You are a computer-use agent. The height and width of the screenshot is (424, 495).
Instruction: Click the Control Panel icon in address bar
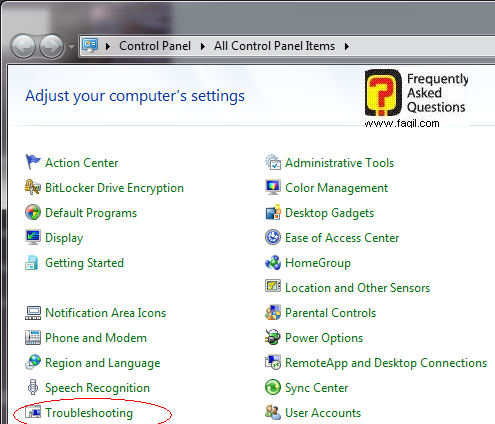click(90, 46)
